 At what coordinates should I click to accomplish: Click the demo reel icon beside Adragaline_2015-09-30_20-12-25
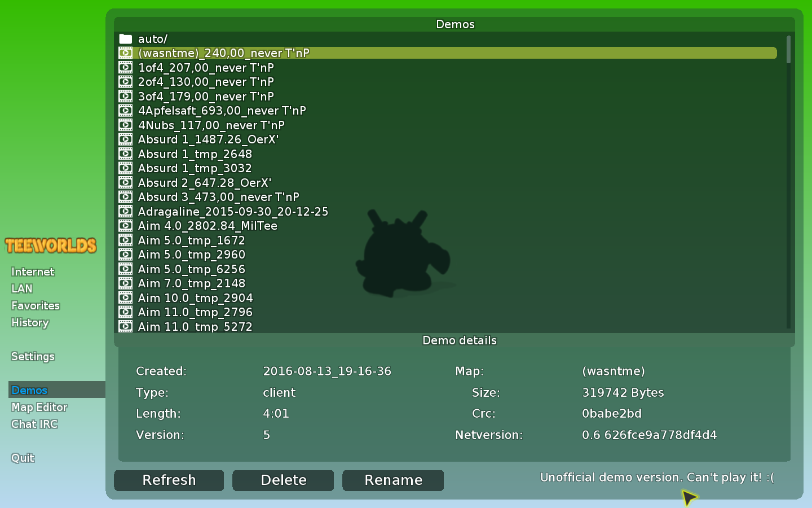point(125,211)
